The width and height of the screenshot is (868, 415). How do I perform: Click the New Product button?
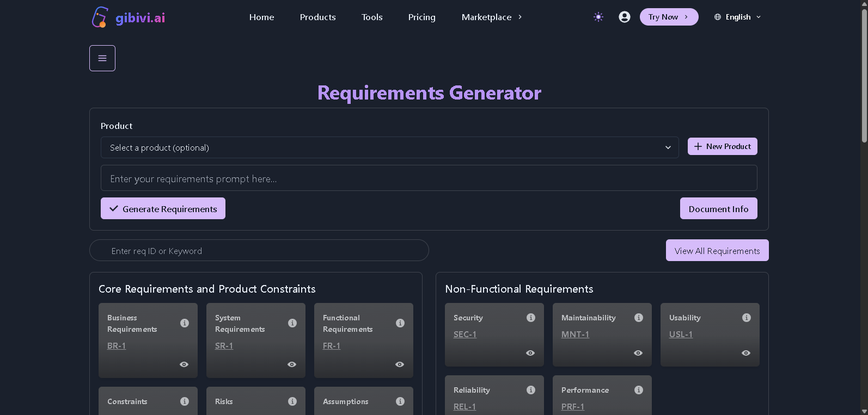coord(723,146)
